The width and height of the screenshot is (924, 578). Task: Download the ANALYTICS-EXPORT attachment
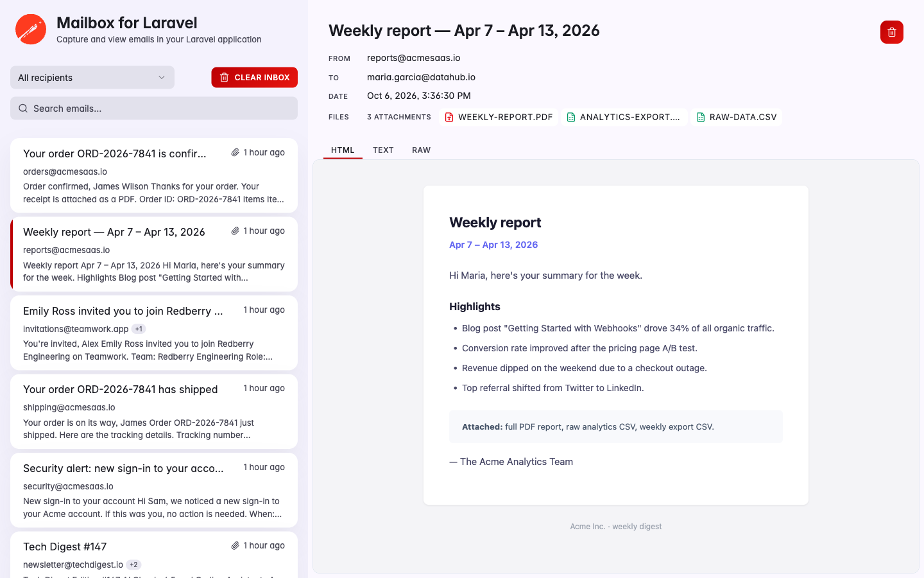pos(624,117)
